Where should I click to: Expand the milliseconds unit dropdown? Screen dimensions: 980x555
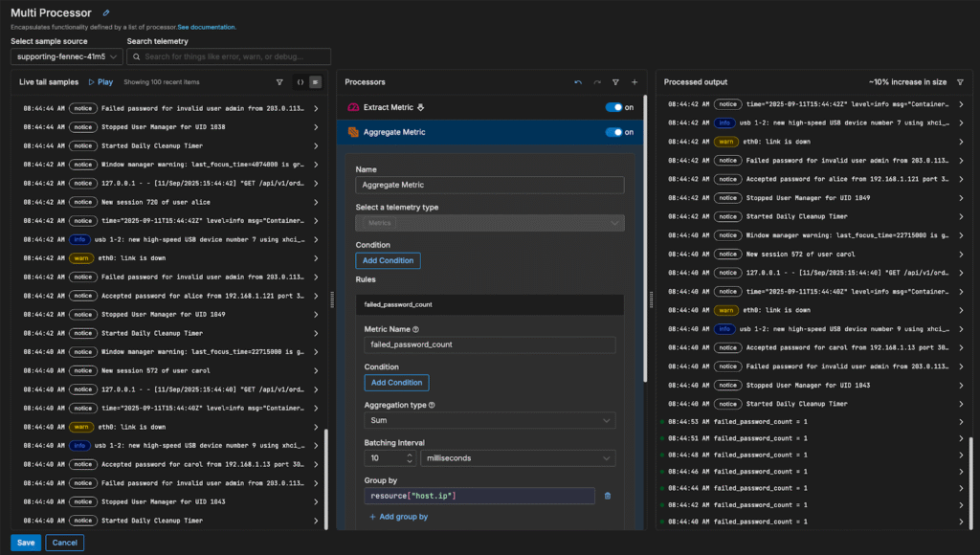click(x=518, y=457)
